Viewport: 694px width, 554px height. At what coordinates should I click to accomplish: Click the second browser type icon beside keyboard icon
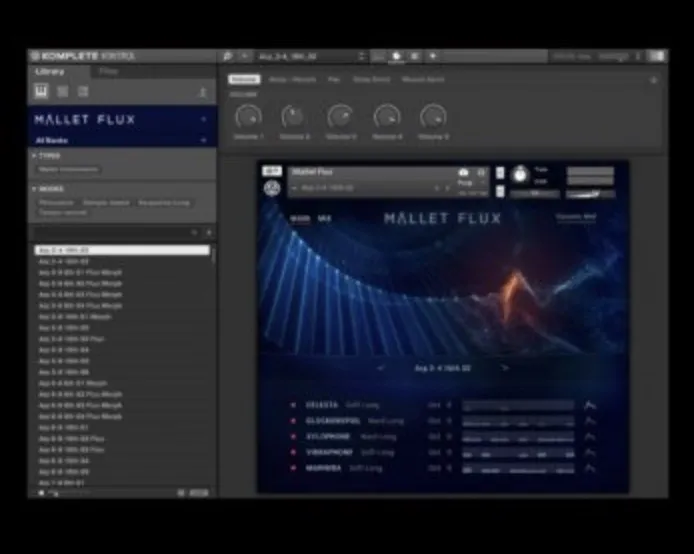coord(62,92)
